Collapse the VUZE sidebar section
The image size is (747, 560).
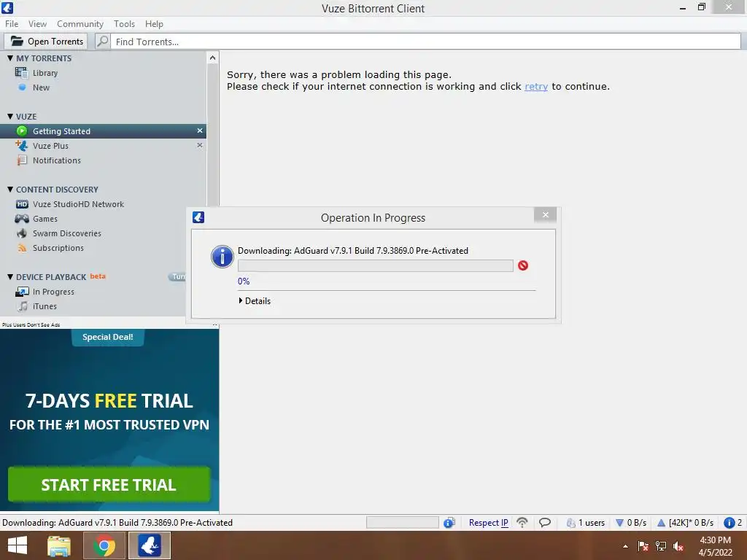coord(10,116)
